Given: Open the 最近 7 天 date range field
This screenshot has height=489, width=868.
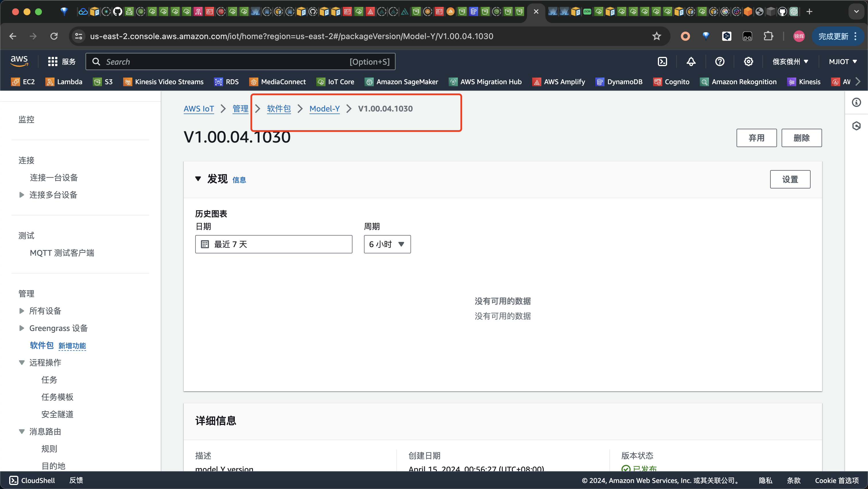Looking at the screenshot, I should [274, 244].
